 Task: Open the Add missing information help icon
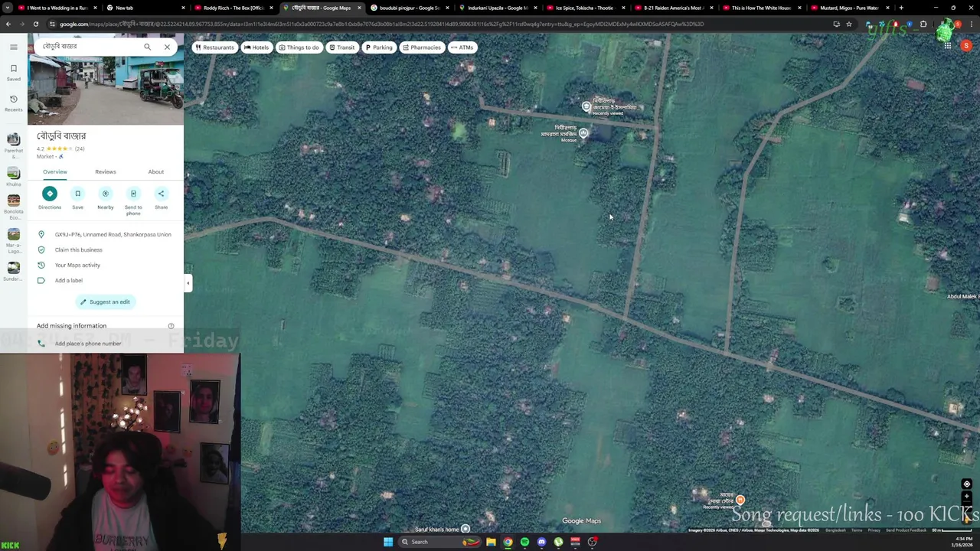[171, 326]
